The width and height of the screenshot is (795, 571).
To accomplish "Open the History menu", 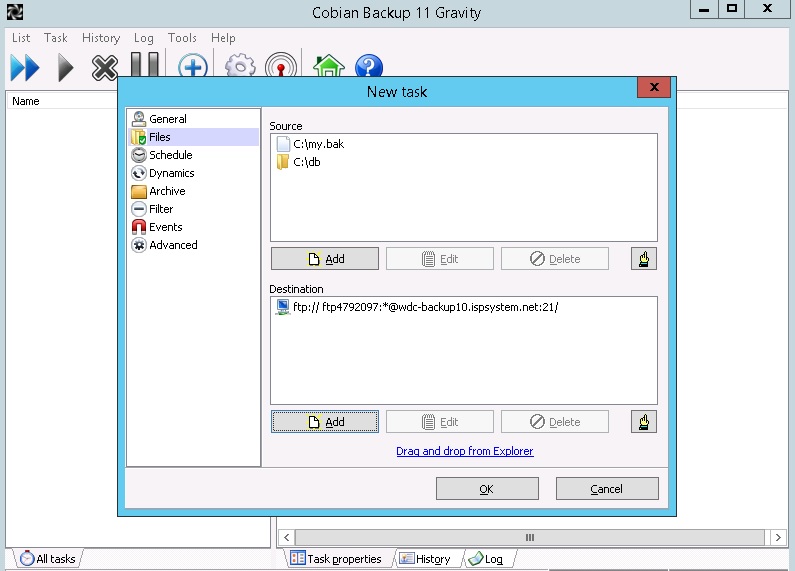I will tap(101, 38).
